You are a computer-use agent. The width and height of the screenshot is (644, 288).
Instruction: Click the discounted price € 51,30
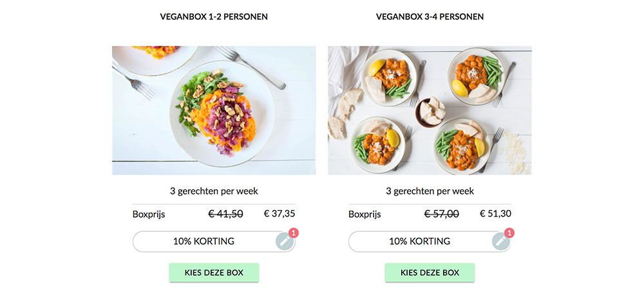pos(495,214)
